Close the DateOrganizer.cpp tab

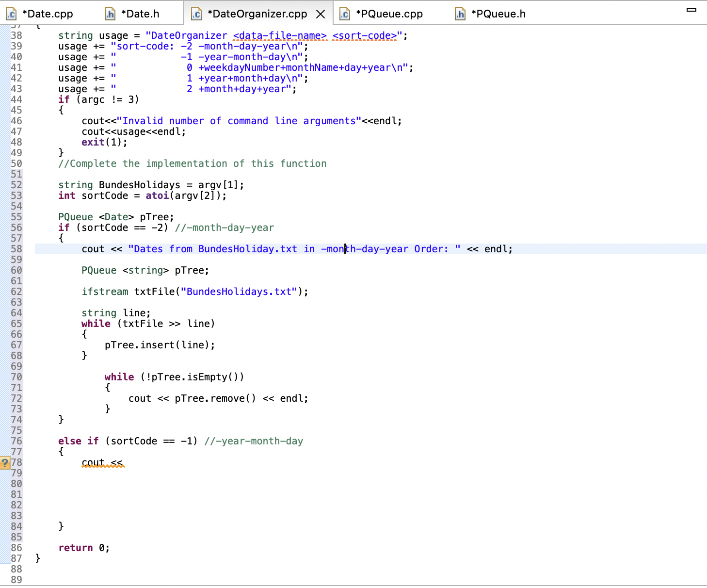(x=320, y=14)
